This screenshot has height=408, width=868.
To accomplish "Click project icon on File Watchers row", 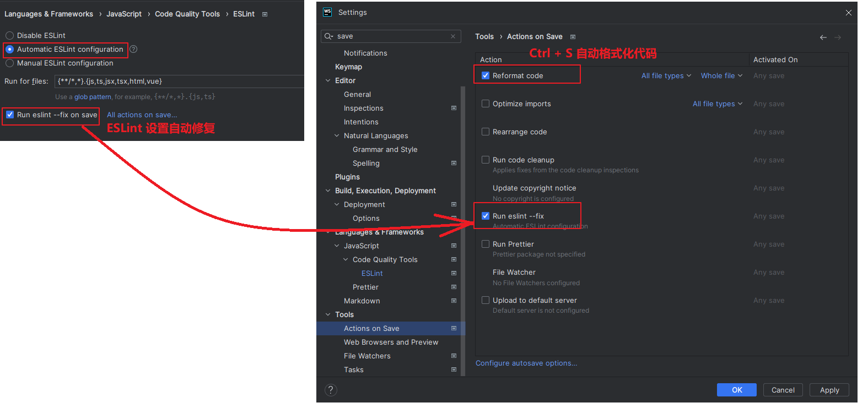I will point(454,356).
